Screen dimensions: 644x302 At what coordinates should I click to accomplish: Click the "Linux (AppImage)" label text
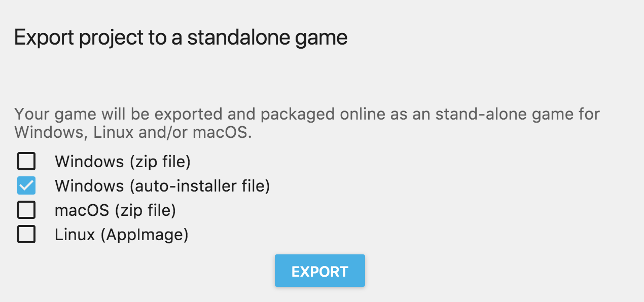[x=122, y=235]
